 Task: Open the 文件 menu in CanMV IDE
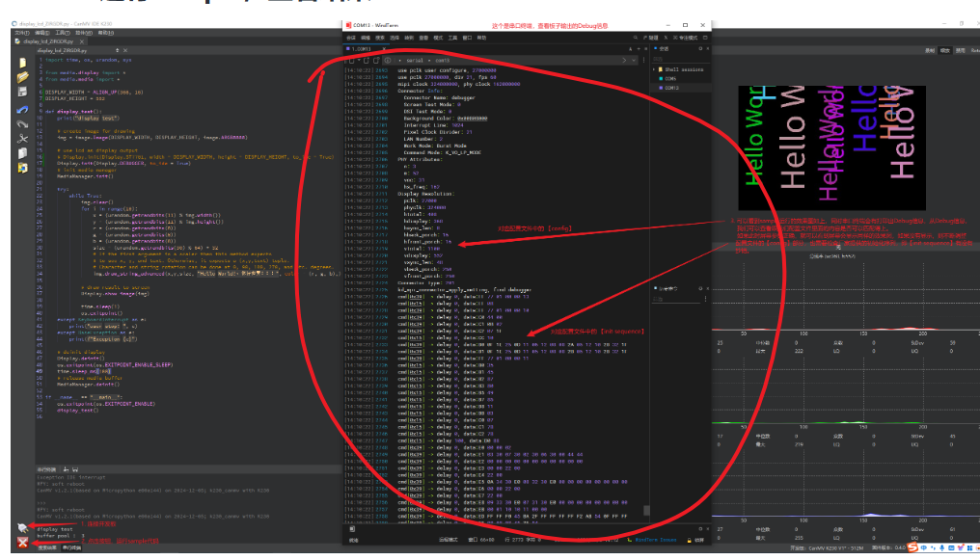pos(21,32)
